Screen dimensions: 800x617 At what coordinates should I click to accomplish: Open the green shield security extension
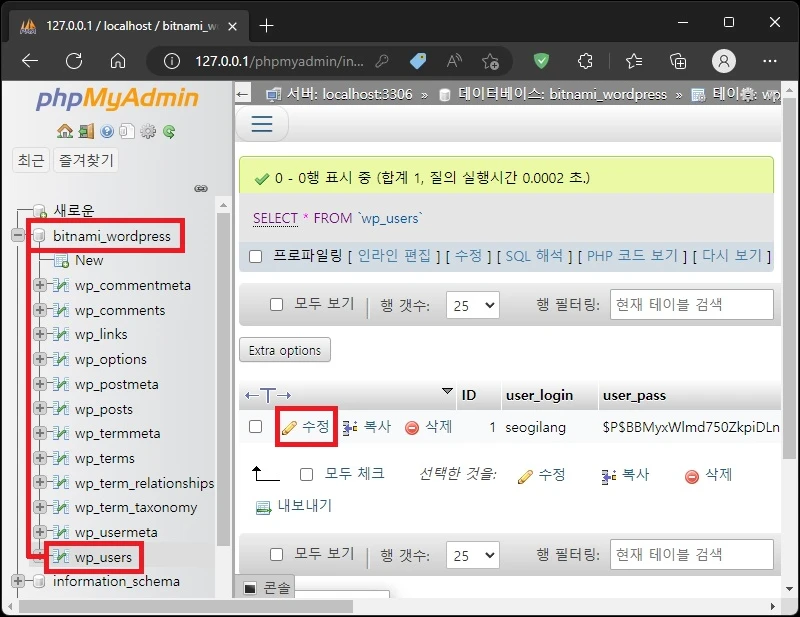tap(541, 61)
